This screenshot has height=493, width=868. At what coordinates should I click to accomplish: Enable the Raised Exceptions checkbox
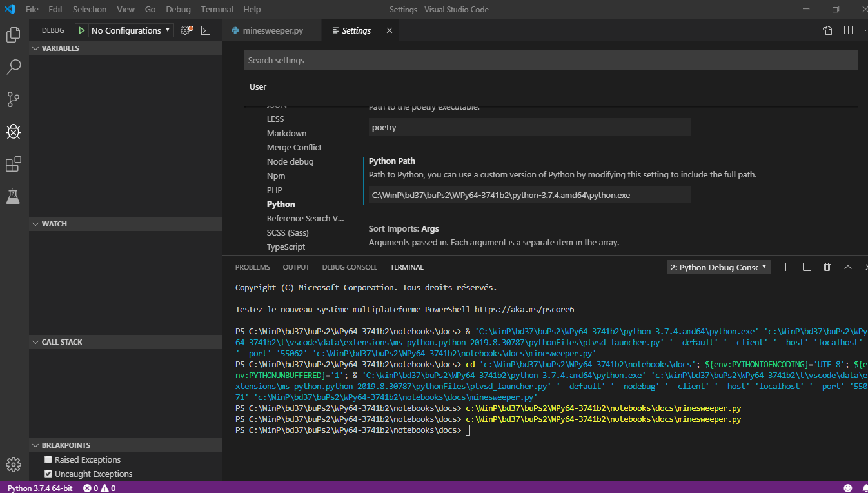pyautogui.click(x=48, y=459)
